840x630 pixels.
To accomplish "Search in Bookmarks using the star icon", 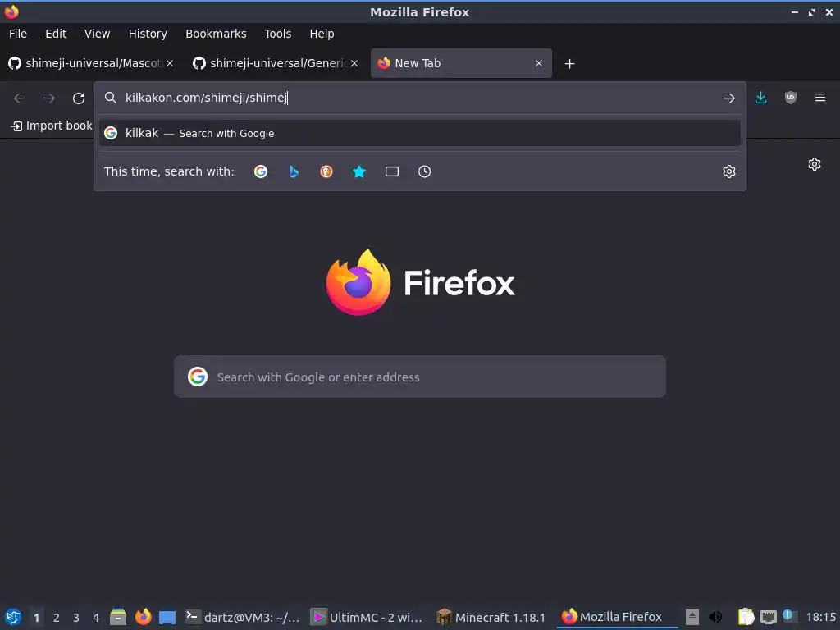I will [x=359, y=171].
